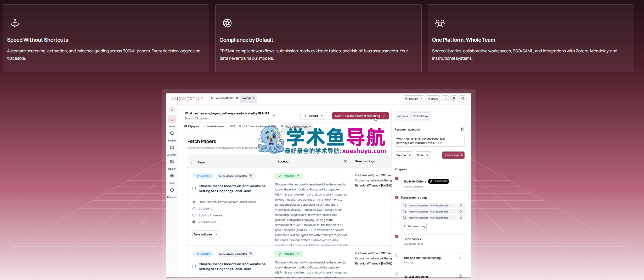644x280 pixels.
Task: Click the Update search button
Action: (x=453, y=155)
